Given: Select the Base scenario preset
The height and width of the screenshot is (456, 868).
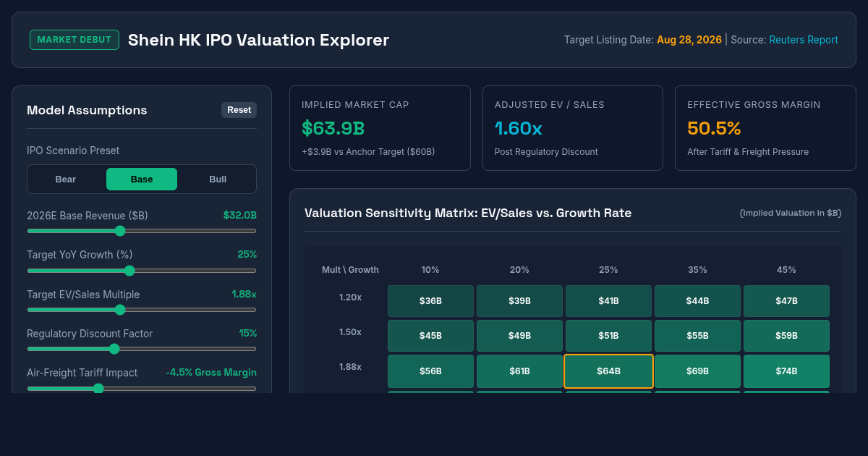Looking at the screenshot, I should (142, 179).
